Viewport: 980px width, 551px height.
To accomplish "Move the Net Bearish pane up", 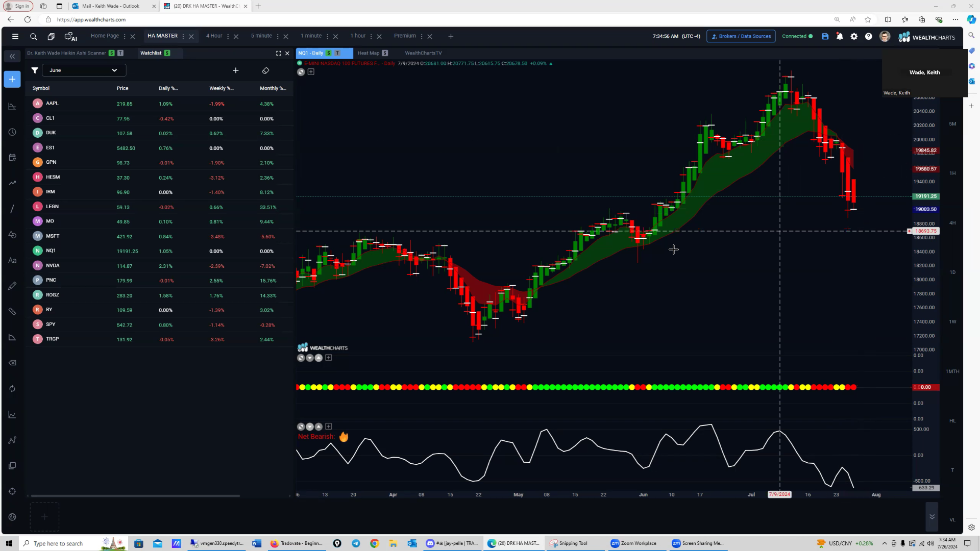I will tap(318, 427).
